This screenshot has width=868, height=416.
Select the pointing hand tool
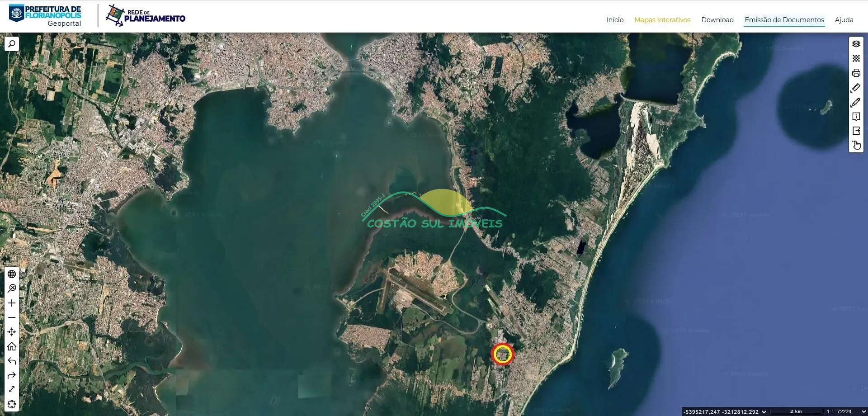click(x=856, y=145)
